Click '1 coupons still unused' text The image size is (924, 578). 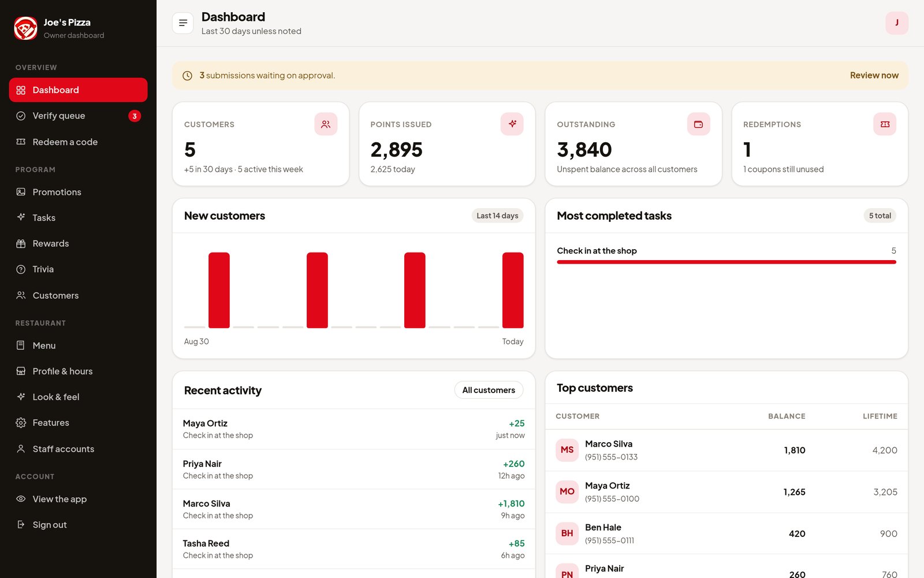click(784, 169)
